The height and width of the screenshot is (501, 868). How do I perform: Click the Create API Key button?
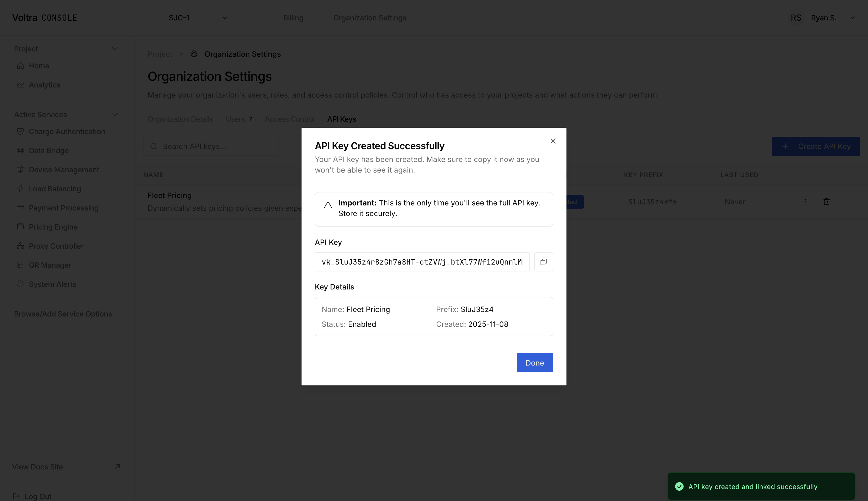[815, 146]
